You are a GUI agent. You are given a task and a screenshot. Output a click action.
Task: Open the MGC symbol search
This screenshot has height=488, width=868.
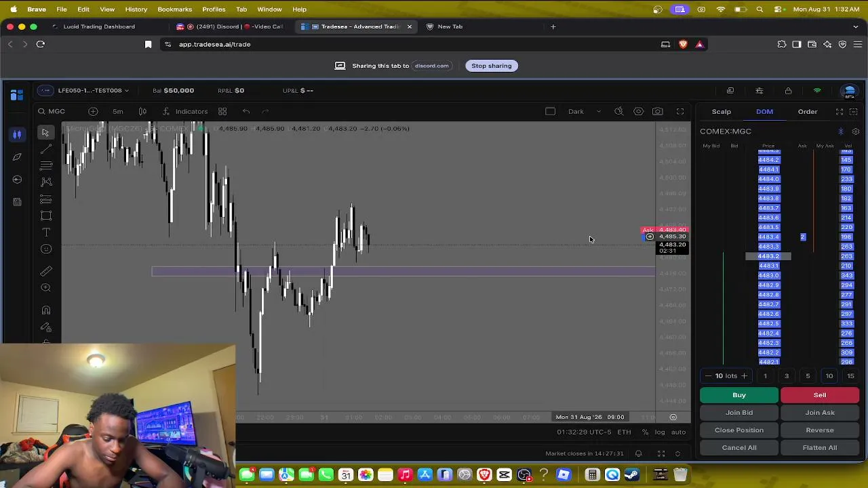[x=52, y=111]
